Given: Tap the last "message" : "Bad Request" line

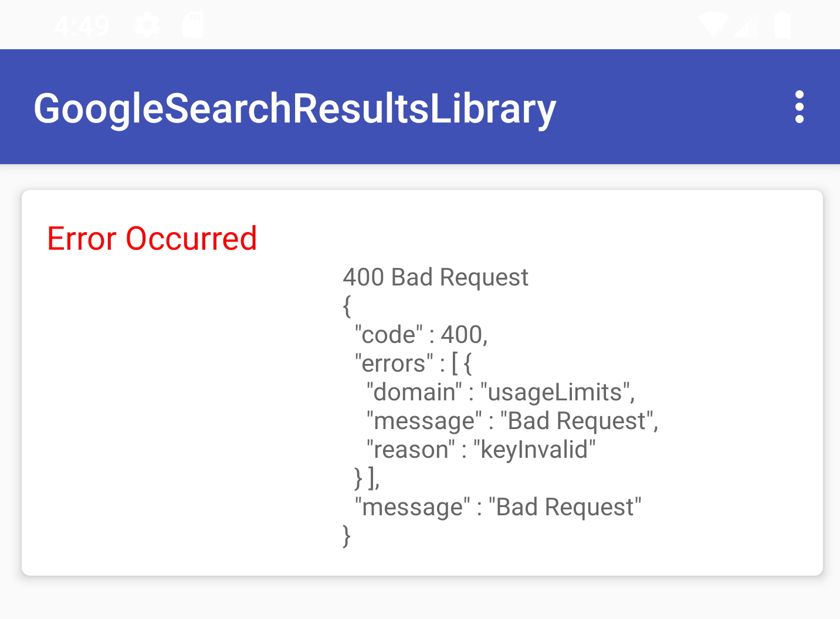Looking at the screenshot, I should tap(498, 507).
